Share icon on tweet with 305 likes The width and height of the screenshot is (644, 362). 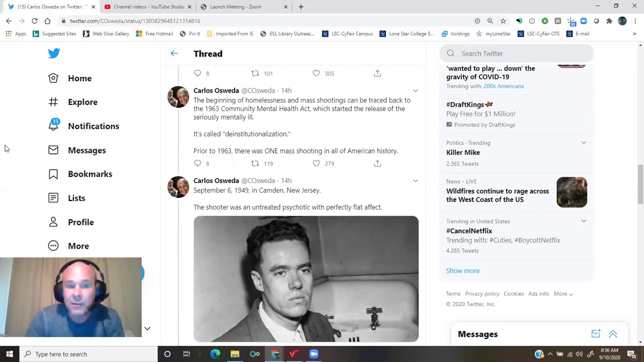pos(377,73)
